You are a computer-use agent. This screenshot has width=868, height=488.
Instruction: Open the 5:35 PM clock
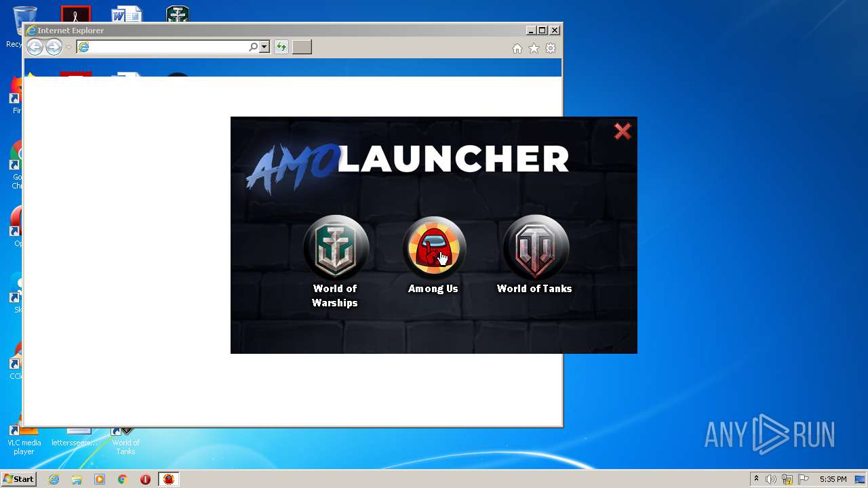coord(833,479)
